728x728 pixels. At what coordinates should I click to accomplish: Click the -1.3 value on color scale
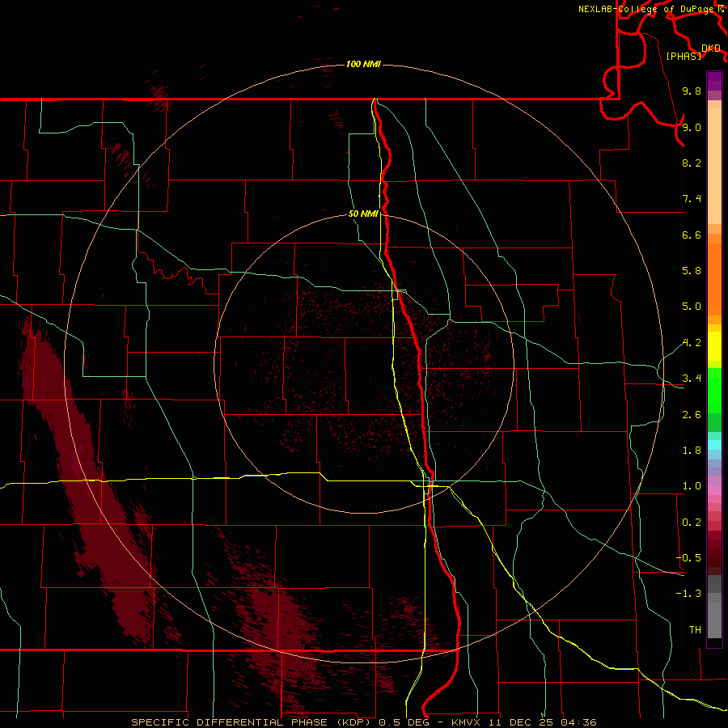(688, 594)
